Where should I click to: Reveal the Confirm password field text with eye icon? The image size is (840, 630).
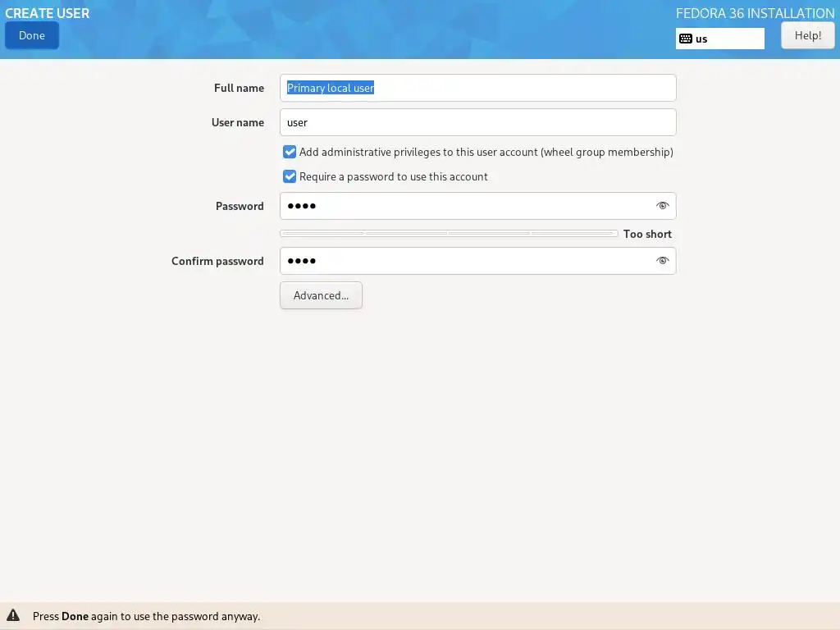click(663, 261)
